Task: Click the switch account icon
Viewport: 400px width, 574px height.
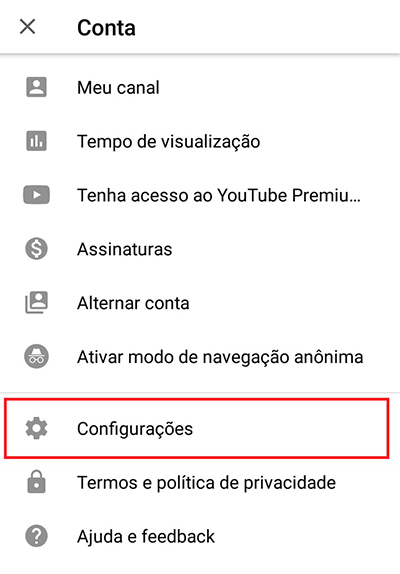Action: [36, 302]
